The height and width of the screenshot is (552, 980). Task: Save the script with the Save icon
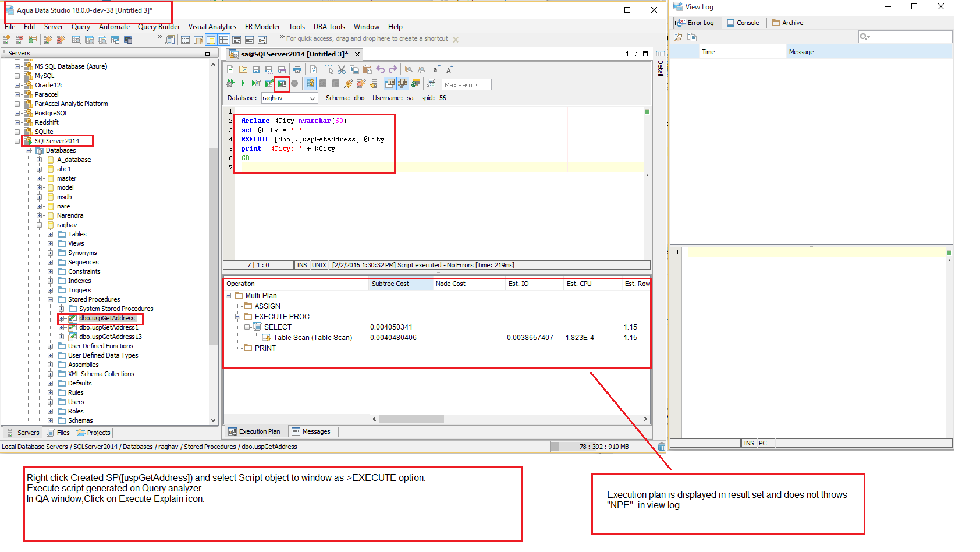pos(256,69)
